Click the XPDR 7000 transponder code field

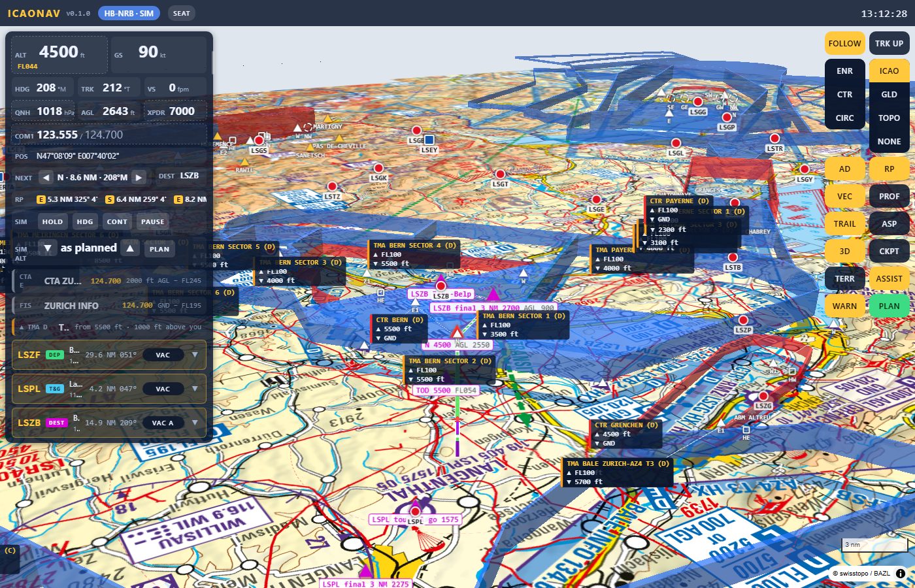pyautogui.click(x=175, y=111)
